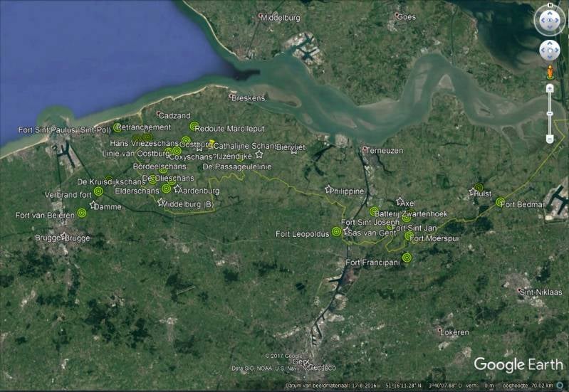Click the 'De Passageulelinie' label
Viewport: 569px width, 392px height.
[237, 166]
